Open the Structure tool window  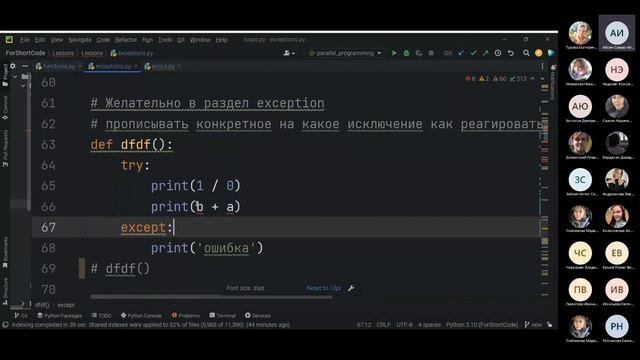(5, 291)
